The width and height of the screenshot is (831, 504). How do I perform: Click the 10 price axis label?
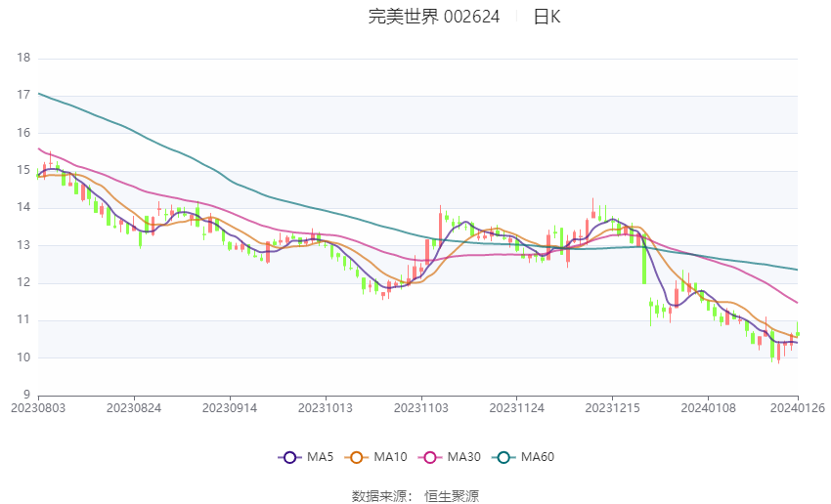(23, 357)
